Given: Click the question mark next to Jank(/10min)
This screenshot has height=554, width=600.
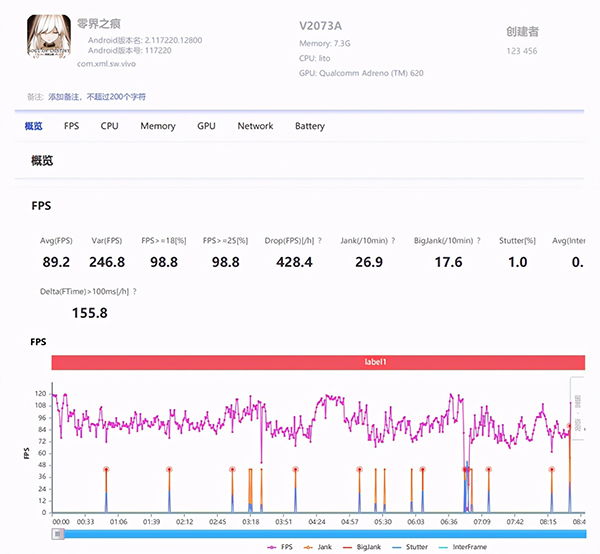Looking at the screenshot, I should click(394, 241).
